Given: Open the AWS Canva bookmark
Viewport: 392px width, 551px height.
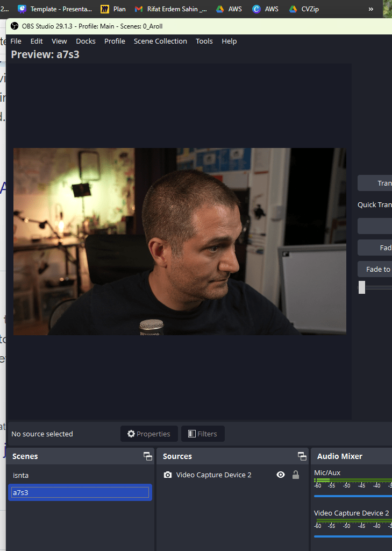Looking at the screenshot, I should [265, 9].
